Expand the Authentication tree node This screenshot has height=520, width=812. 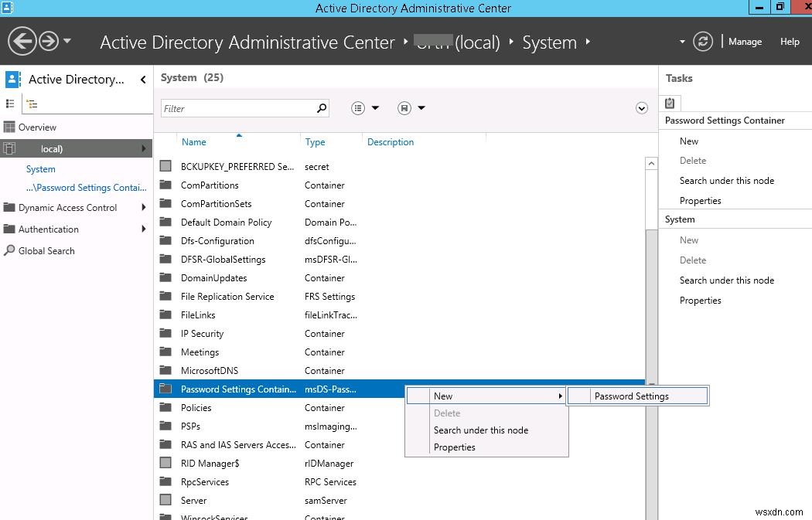coord(143,229)
